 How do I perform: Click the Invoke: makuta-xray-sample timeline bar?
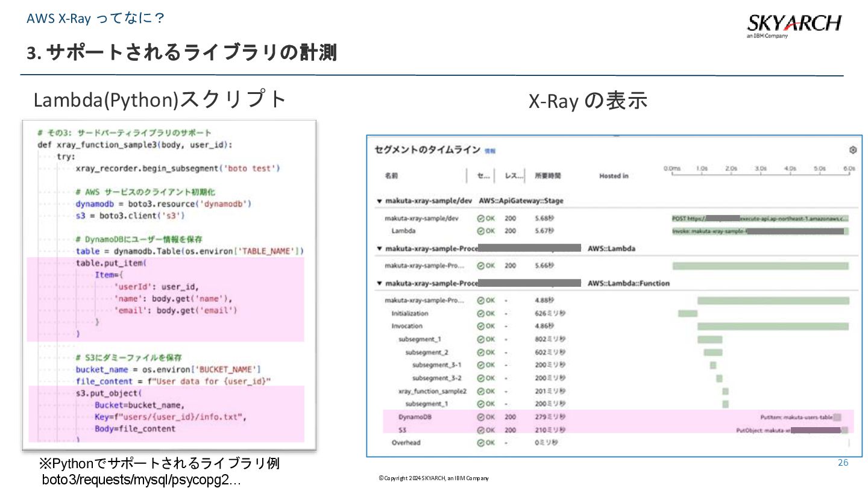761,231
